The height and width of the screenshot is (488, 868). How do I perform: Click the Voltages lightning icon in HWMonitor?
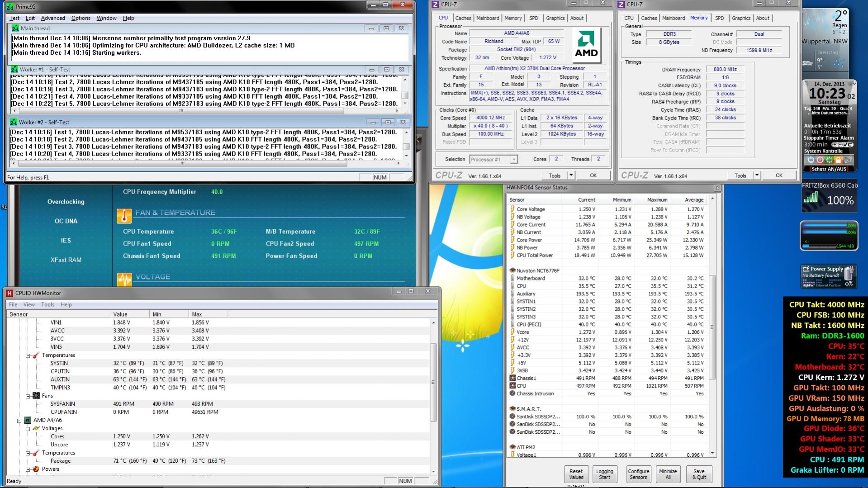(36, 428)
